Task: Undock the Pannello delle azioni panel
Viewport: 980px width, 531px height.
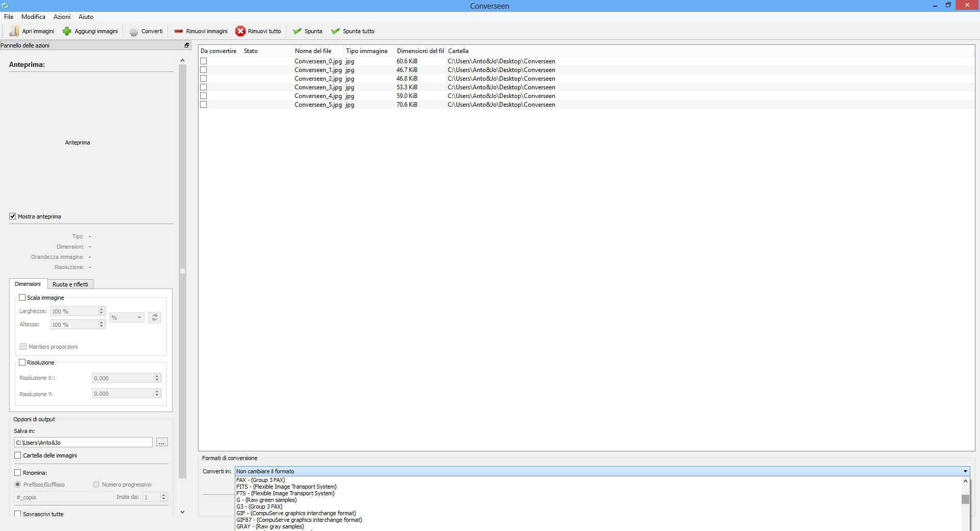Action: point(187,45)
